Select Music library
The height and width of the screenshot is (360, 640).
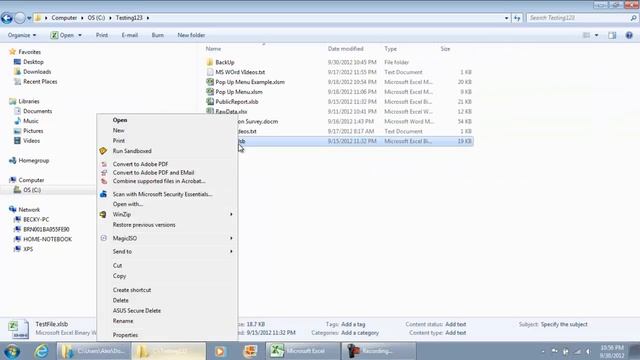tap(31, 121)
